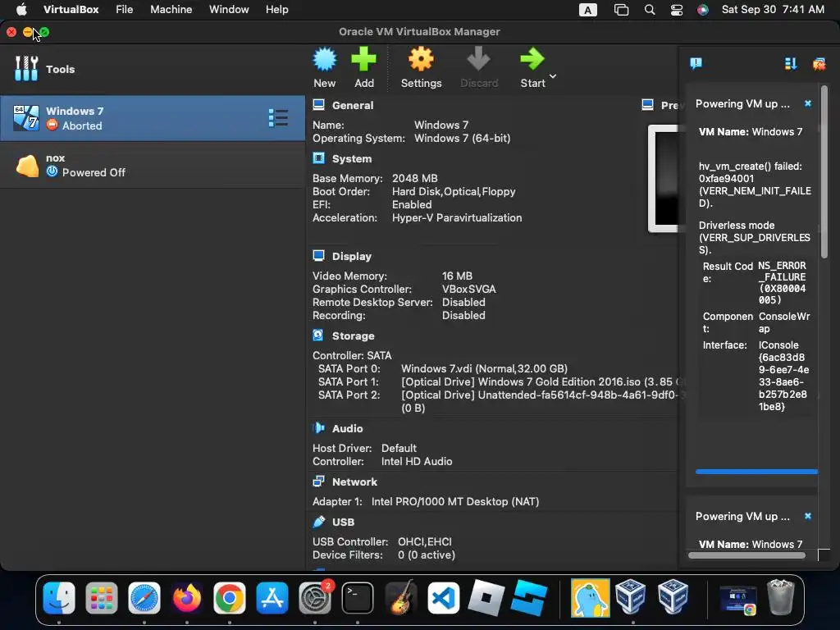The image size is (840, 630).
Task: Select the Tools entry in the sidebar
Action: (x=153, y=69)
